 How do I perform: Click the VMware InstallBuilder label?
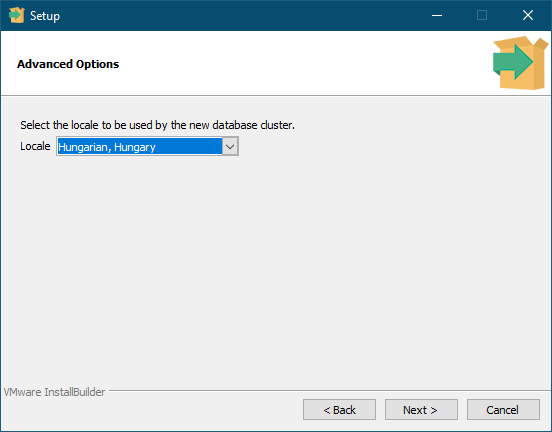pyautogui.click(x=54, y=392)
